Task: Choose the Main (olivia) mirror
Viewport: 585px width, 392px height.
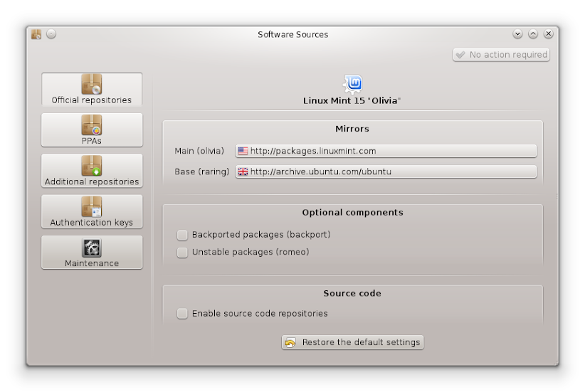Action: tap(386, 151)
